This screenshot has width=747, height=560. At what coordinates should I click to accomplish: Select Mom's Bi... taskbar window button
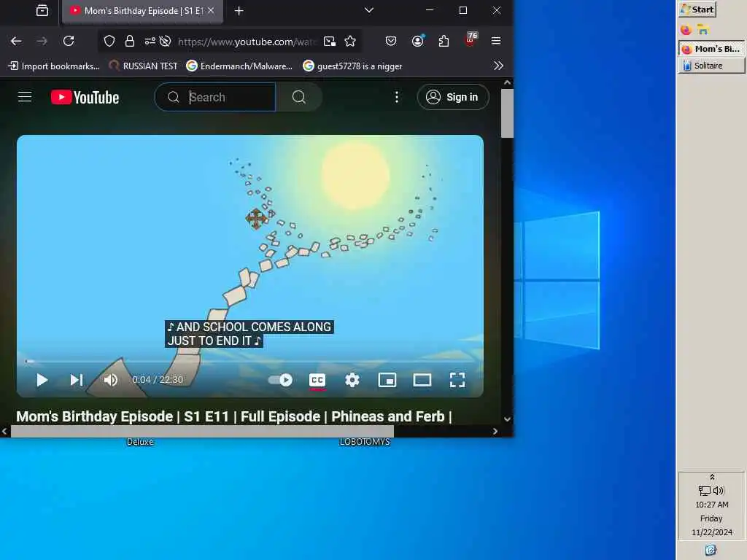[x=712, y=49]
